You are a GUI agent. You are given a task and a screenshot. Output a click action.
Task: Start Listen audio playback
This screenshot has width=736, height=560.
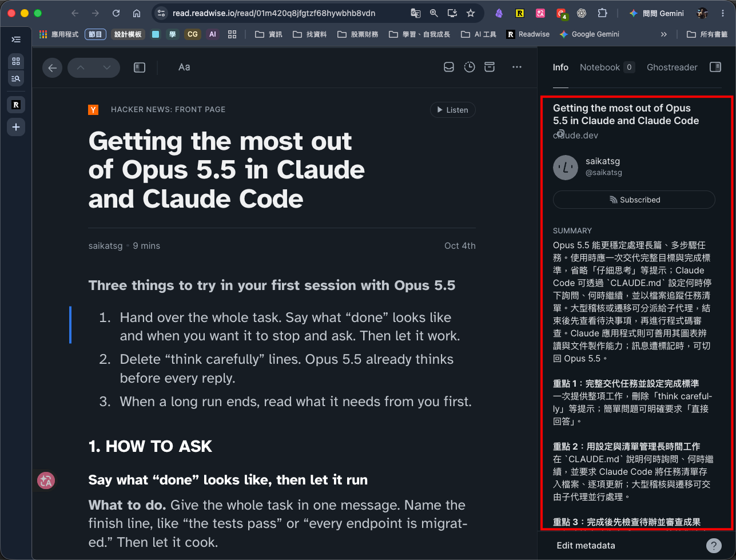coord(452,110)
